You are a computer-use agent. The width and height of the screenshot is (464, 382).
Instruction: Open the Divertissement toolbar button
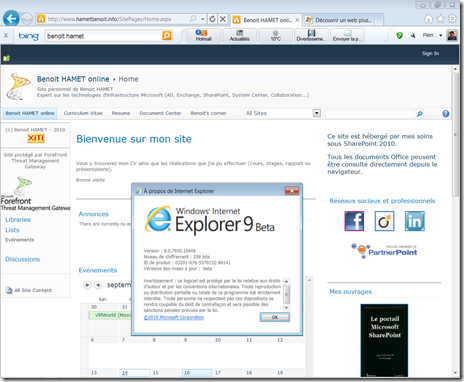tap(311, 36)
